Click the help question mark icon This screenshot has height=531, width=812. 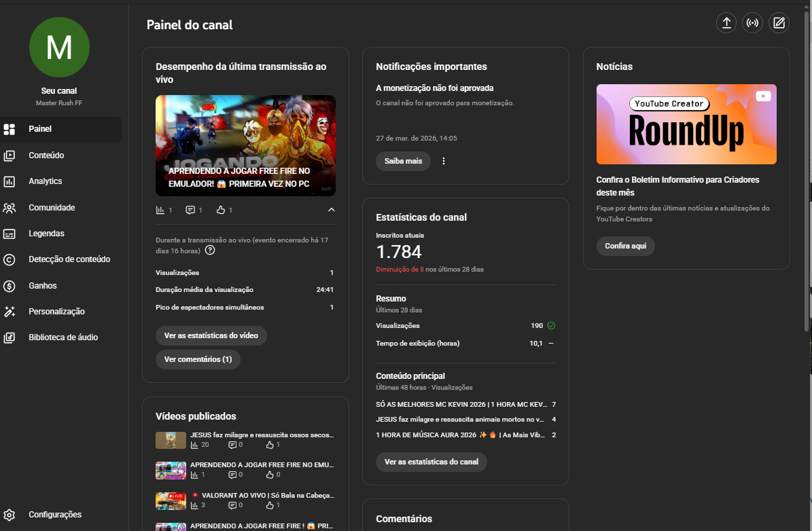[210, 251]
